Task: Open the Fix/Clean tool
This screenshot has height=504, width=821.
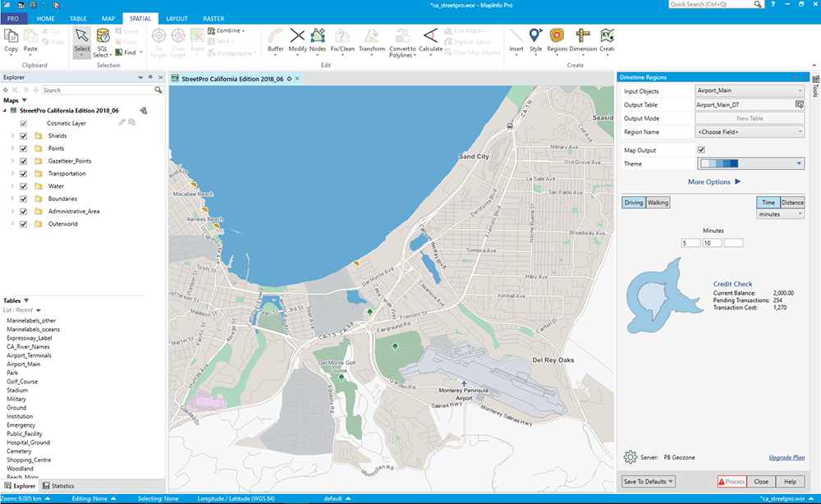Action: pos(342,41)
